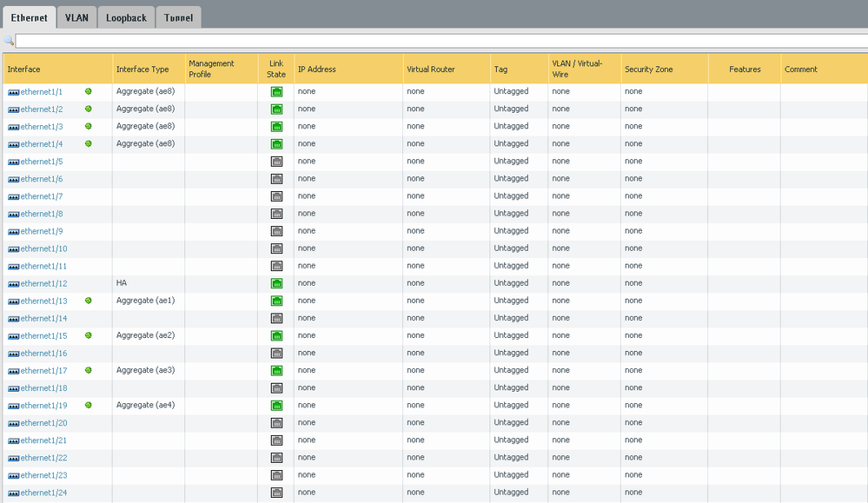Switch to the Tunnel tab
The image size is (868, 503).
(x=178, y=17)
